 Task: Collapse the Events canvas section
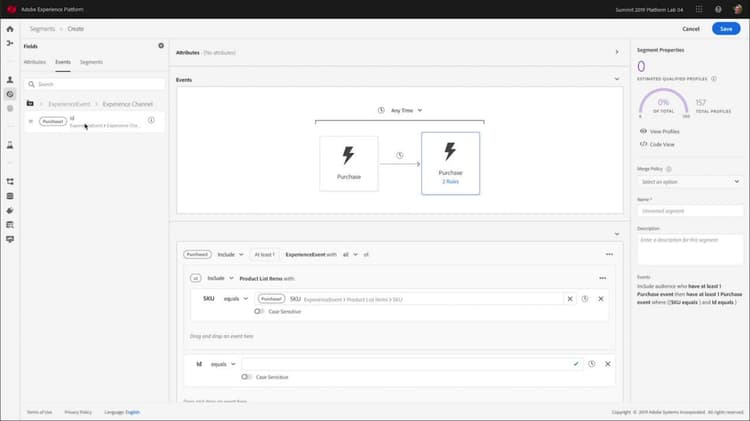click(617, 79)
